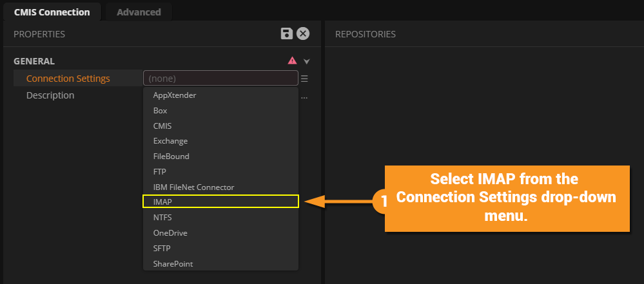Click the save disk icon in Properties

pos(287,34)
